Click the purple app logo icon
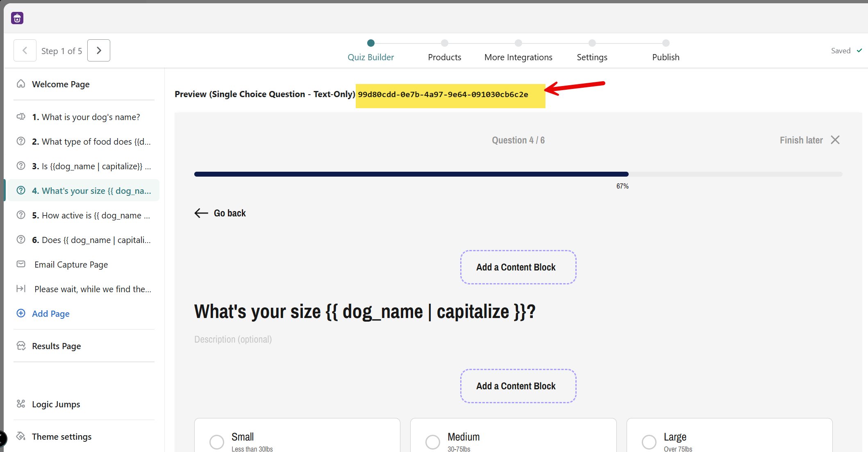 click(17, 18)
